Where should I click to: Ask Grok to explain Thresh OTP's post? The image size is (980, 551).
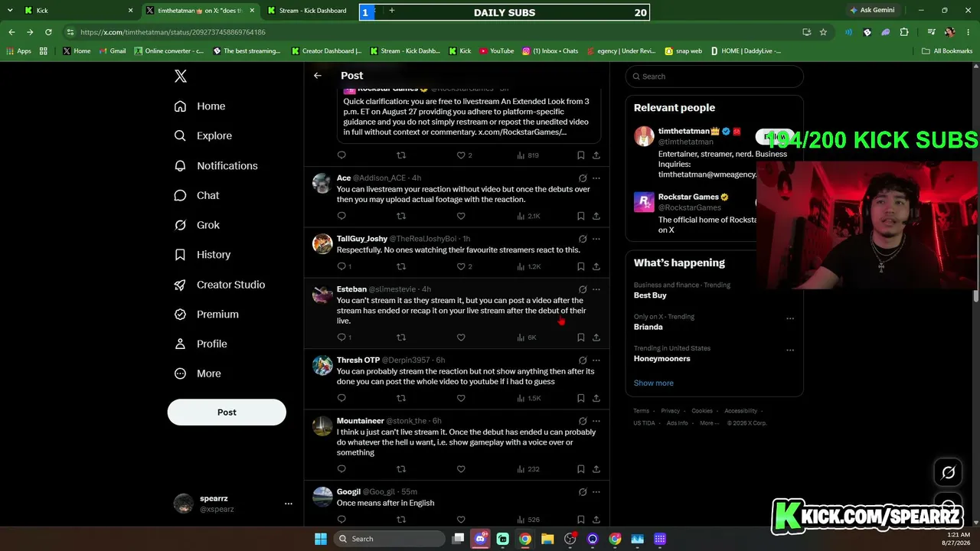click(583, 360)
